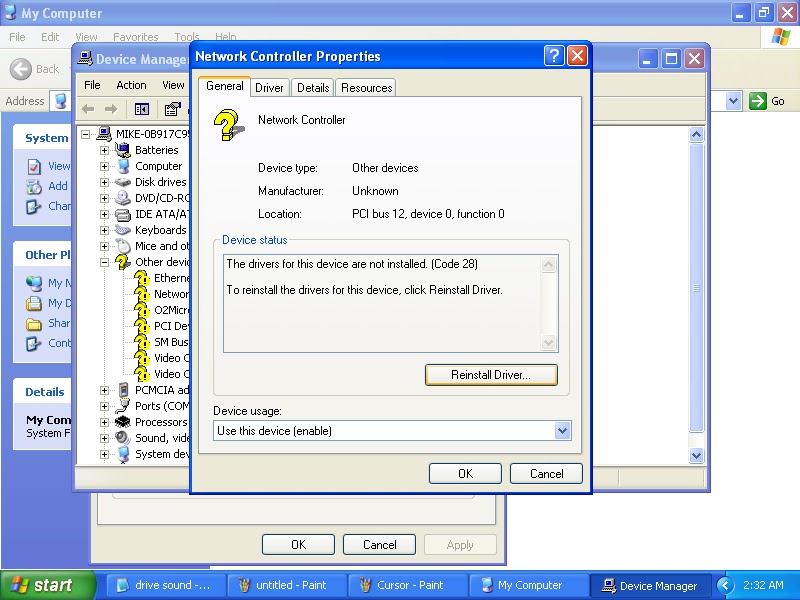
Task: Click the PCMCIA adapters icon
Action: (x=123, y=390)
